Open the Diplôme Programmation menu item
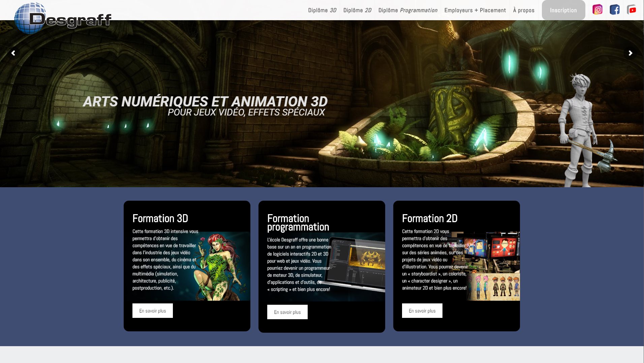The width and height of the screenshot is (644, 363). 408,10
